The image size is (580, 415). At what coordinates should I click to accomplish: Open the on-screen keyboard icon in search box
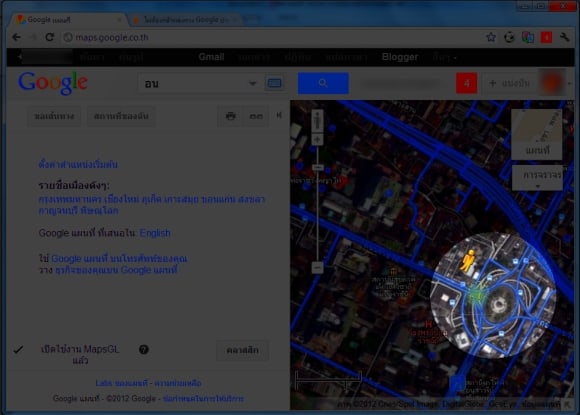tap(274, 83)
